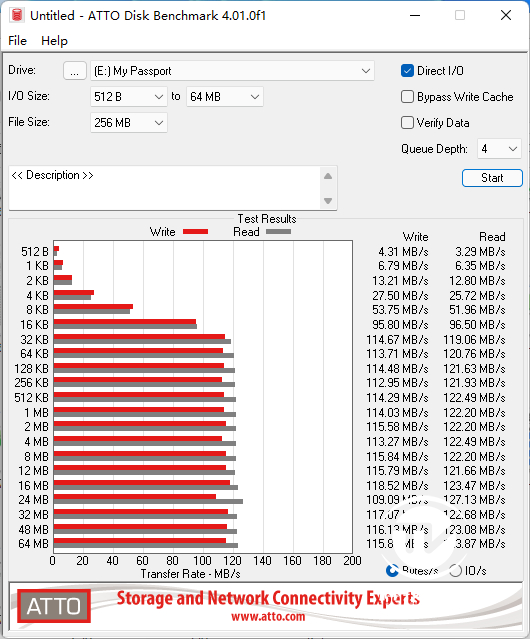Switch results to IO/s
Image resolution: width=530 pixels, height=639 pixels.
pos(455,571)
